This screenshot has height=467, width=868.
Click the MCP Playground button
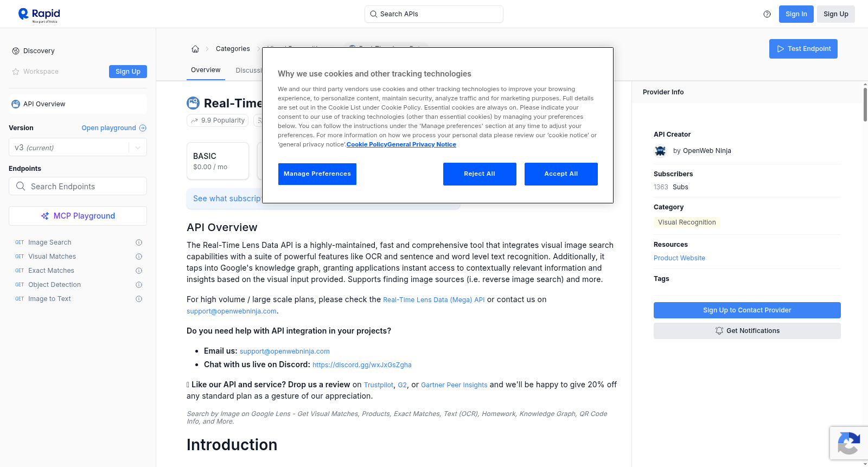coord(78,216)
